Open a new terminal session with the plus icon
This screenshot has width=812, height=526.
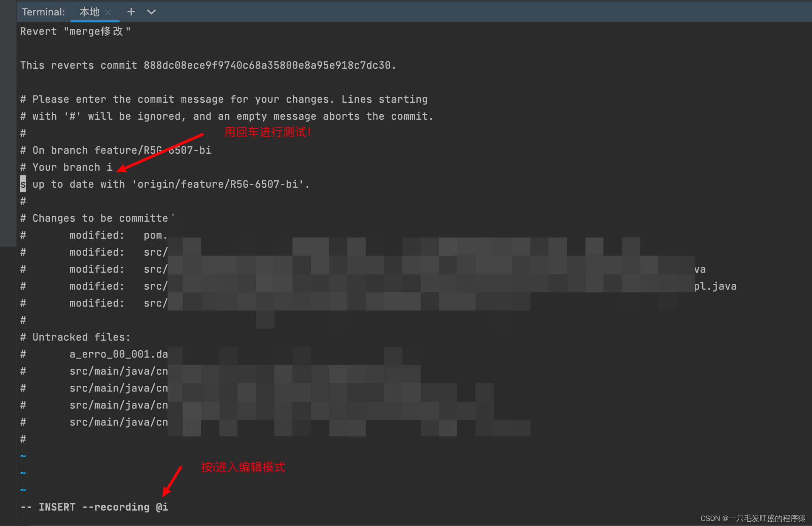pos(131,12)
